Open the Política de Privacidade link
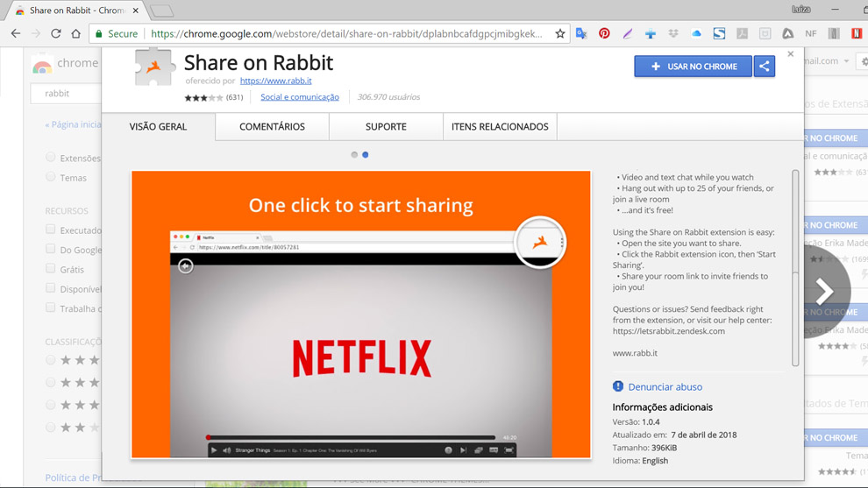Image resolution: width=868 pixels, height=488 pixels. pyautogui.click(x=74, y=477)
